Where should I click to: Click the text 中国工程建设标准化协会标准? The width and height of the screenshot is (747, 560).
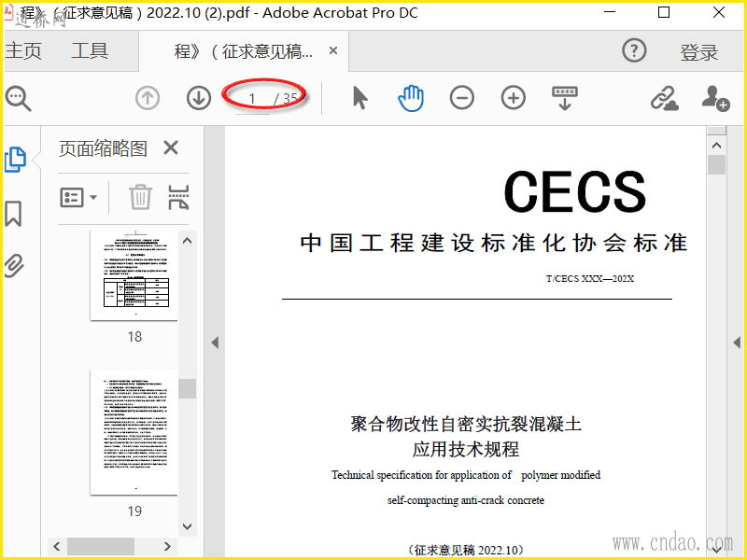[494, 243]
